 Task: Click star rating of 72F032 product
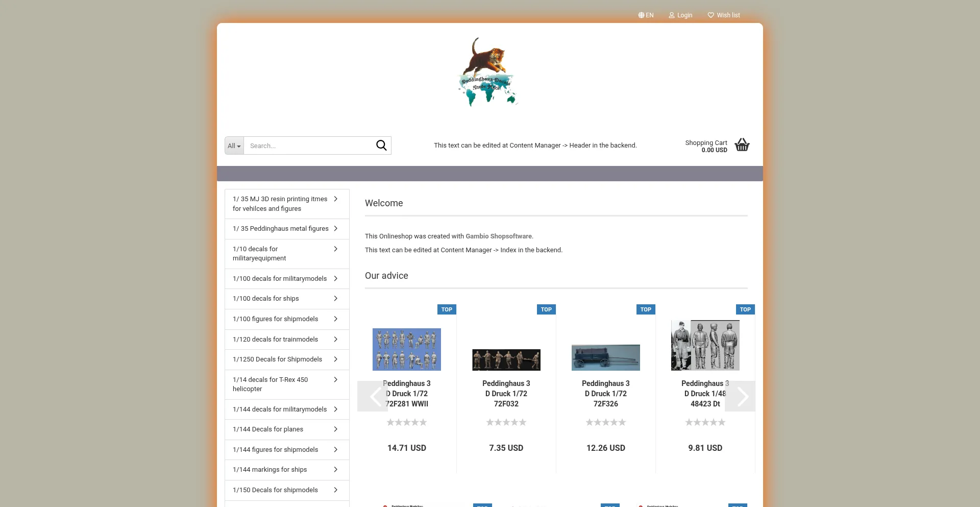506,422
